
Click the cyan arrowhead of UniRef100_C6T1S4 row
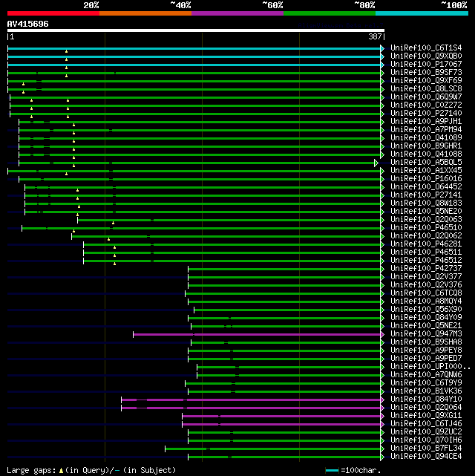tap(382, 48)
